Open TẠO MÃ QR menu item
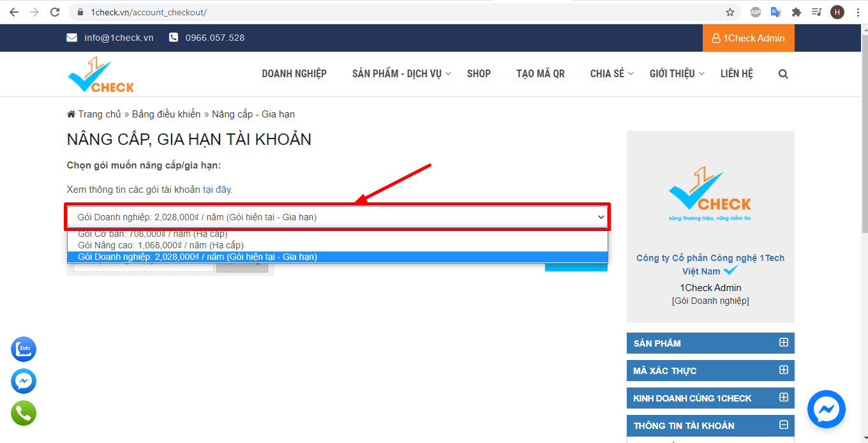This screenshot has width=868, height=443. [541, 74]
